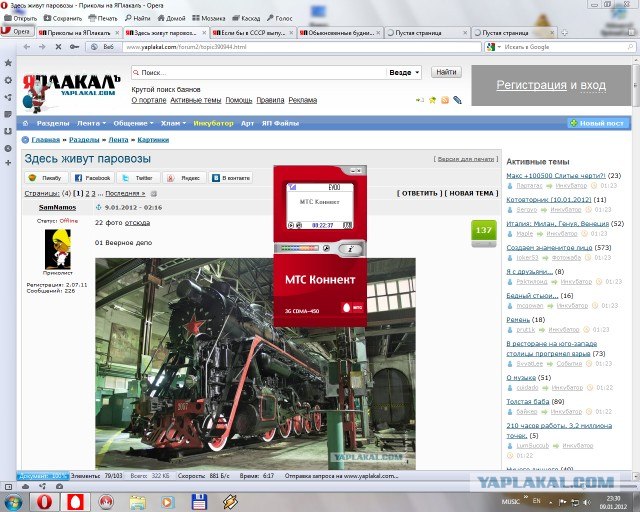Share the post via Яндекс button
640x512 pixels.
click(186, 177)
